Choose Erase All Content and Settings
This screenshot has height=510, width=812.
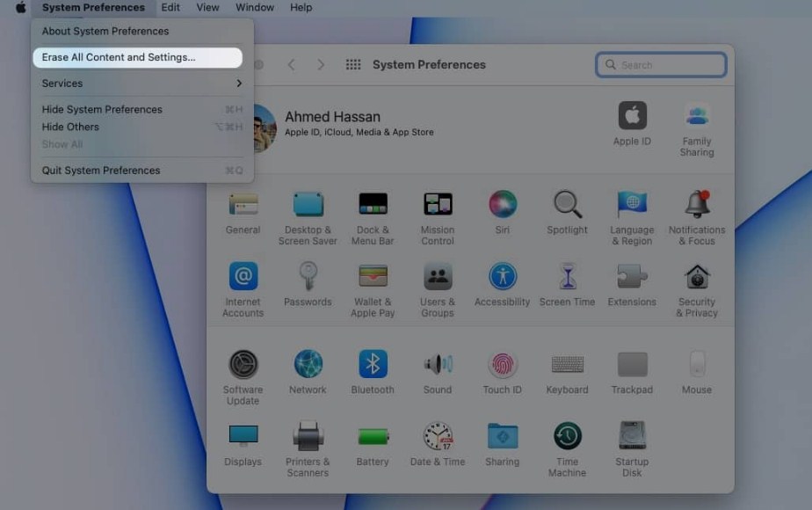click(x=137, y=57)
